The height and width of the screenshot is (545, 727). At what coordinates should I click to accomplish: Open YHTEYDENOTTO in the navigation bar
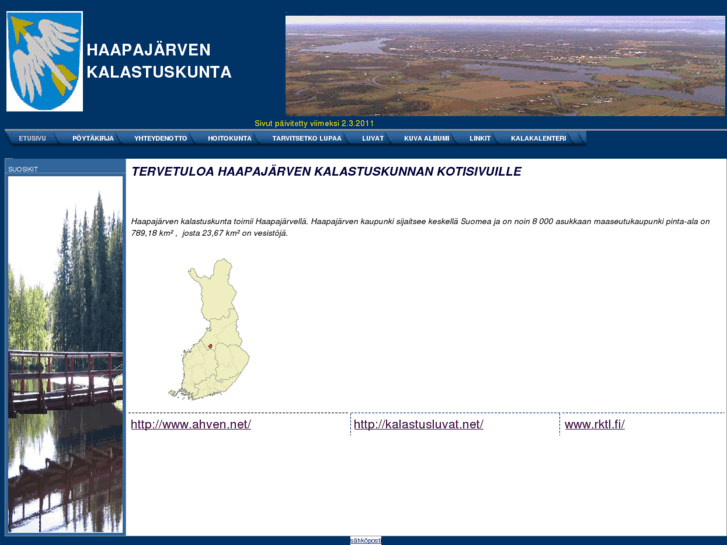tap(160, 138)
